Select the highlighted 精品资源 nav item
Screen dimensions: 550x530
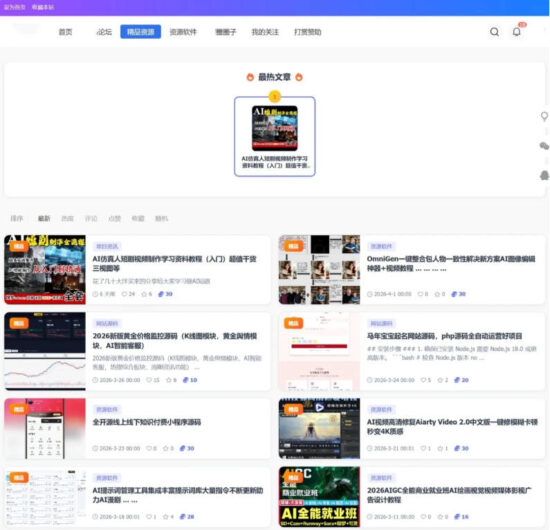pyautogui.click(x=141, y=32)
